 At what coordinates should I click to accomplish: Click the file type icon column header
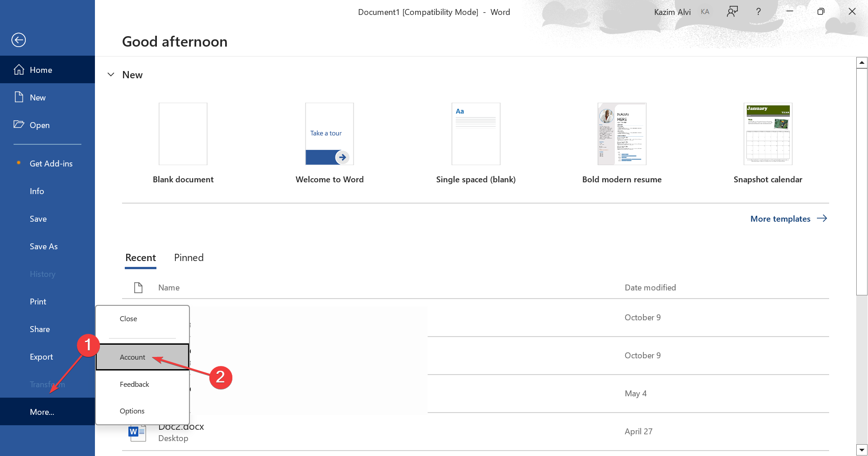click(x=138, y=288)
